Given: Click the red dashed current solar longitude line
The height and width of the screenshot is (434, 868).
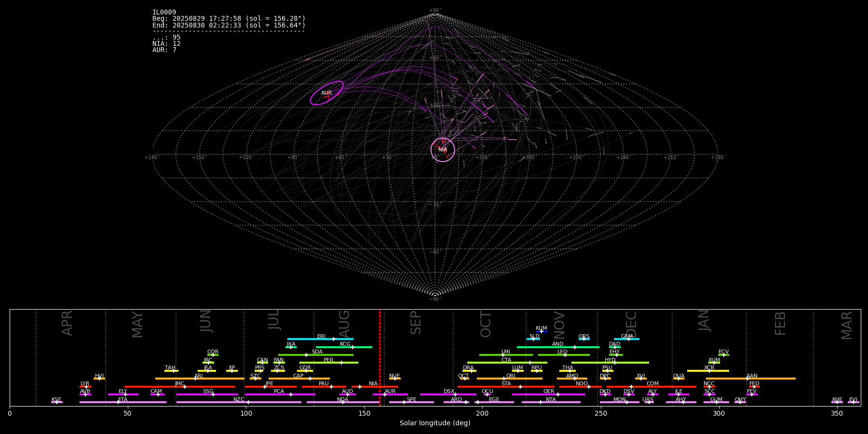Looking at the screenshot, I should [380, 357].
